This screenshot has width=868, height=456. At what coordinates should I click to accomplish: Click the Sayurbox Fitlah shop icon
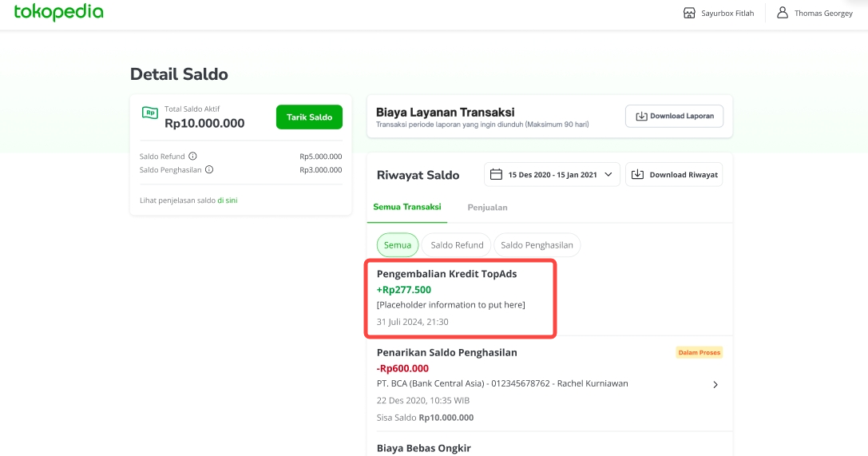pyautogui.click(x=689, y=13)
